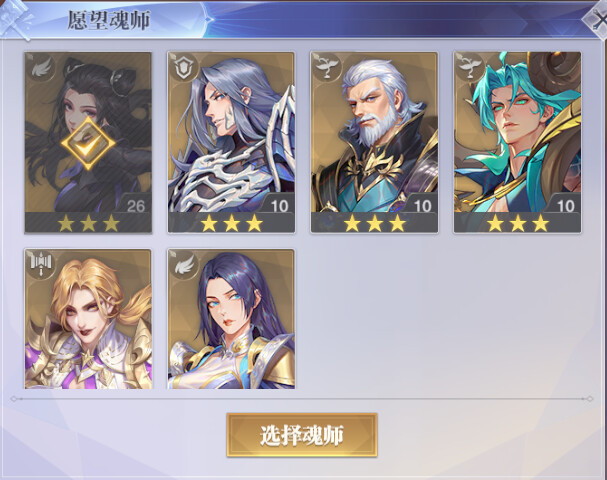Image resolution: width=607 pixels, height=480 pixels.
Task: Click the bird emblem icon on teal-haired hero card
Action: pyautogui.click(x=470, y=67)
